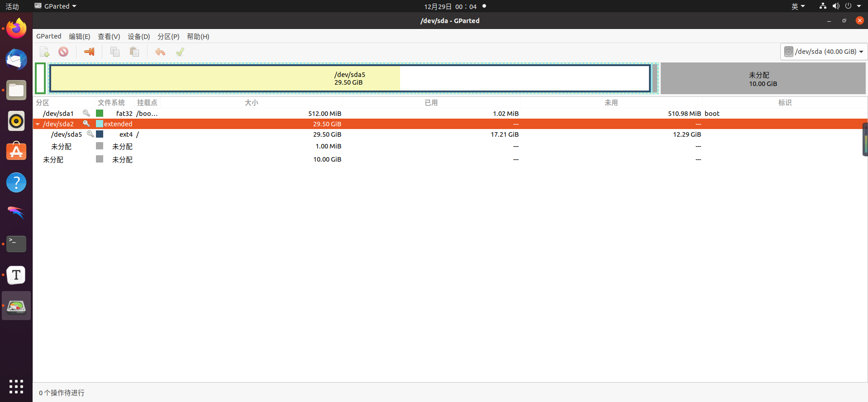Click the 文件系统 column header
This screenshot has height=402, width=868.
point(111,103)
